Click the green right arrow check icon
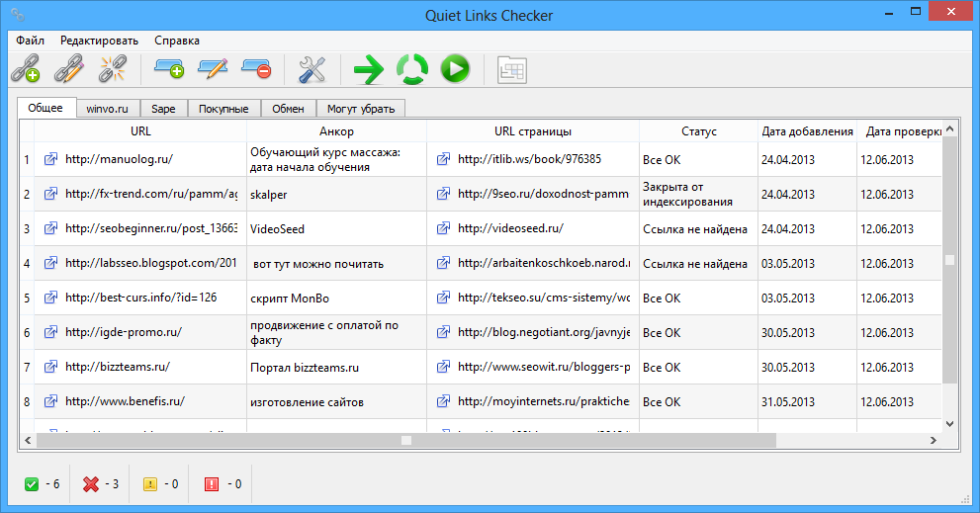 point(369,69)
